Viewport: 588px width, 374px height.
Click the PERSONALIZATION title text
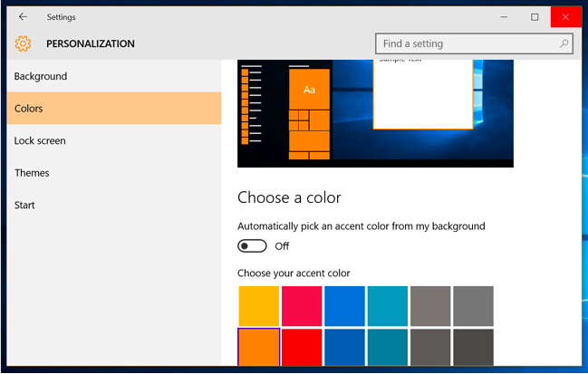(x=91, y=43)
